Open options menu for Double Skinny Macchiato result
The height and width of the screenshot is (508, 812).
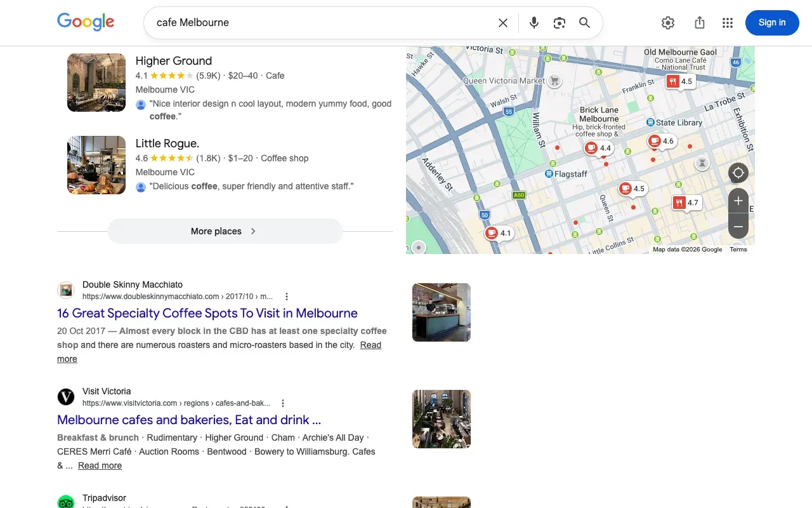point(287,297)
